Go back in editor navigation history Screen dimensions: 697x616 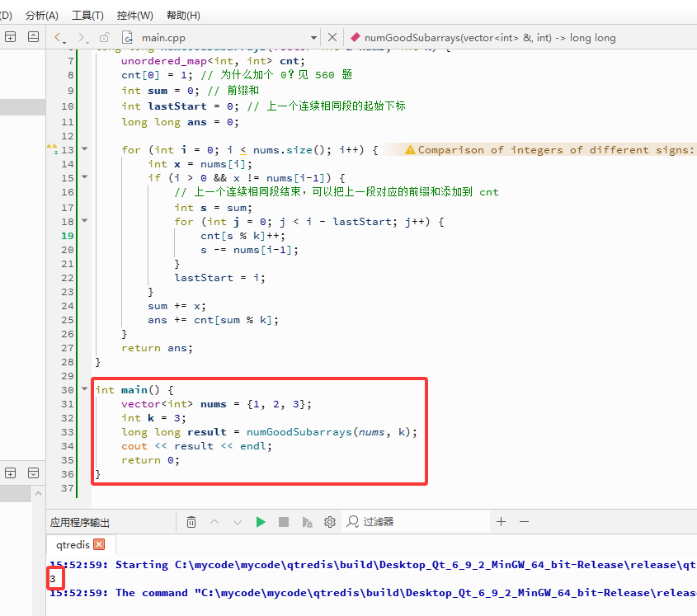tap(59, 38)
